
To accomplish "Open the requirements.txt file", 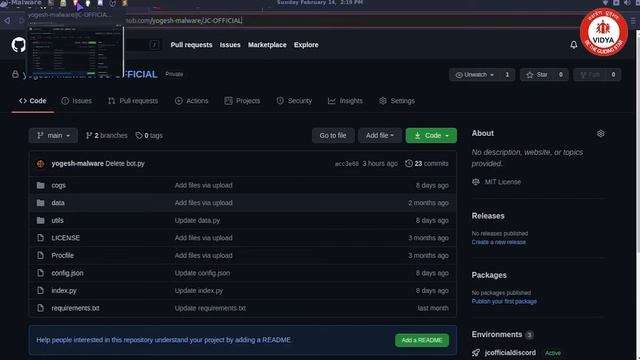I will (76, 308).
